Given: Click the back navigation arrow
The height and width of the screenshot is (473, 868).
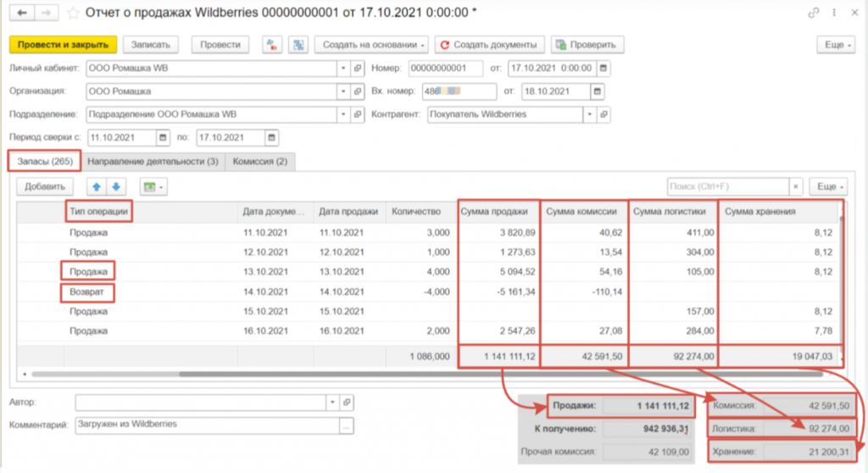Looking at the screenshot, I should tap(21, 13).
